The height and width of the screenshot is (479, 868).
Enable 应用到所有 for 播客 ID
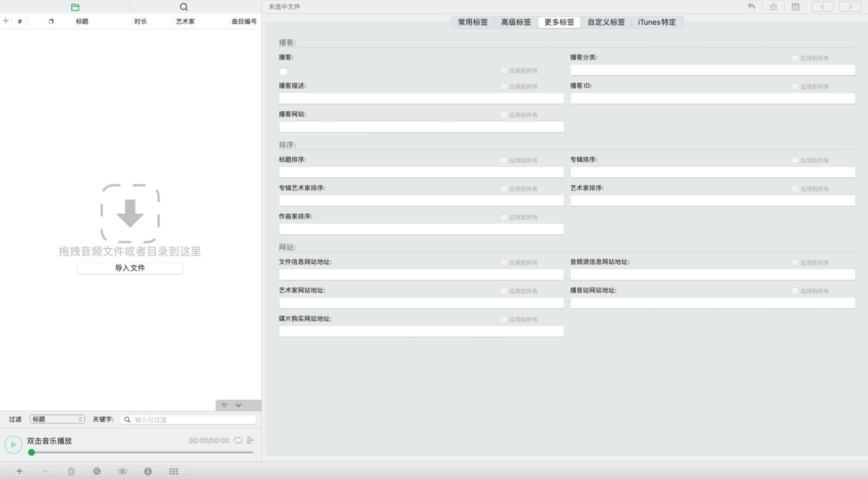[795, 86]
